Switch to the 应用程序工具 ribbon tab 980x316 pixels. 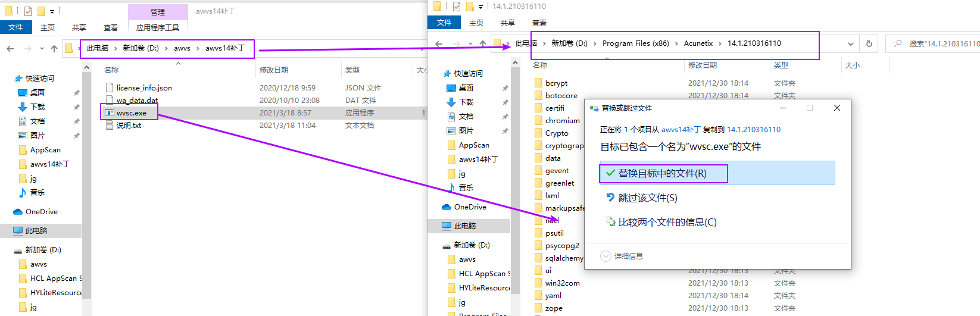157,27
